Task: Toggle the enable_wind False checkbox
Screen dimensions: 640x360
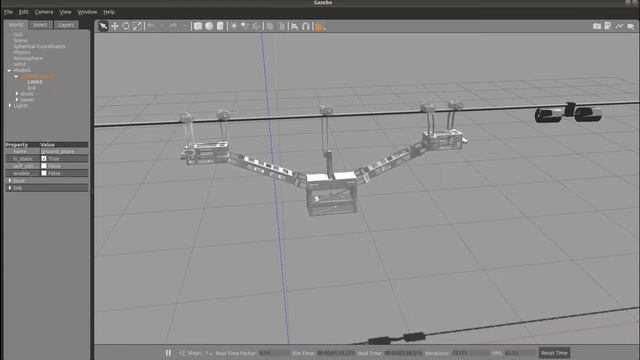Action: pos(44,173)
